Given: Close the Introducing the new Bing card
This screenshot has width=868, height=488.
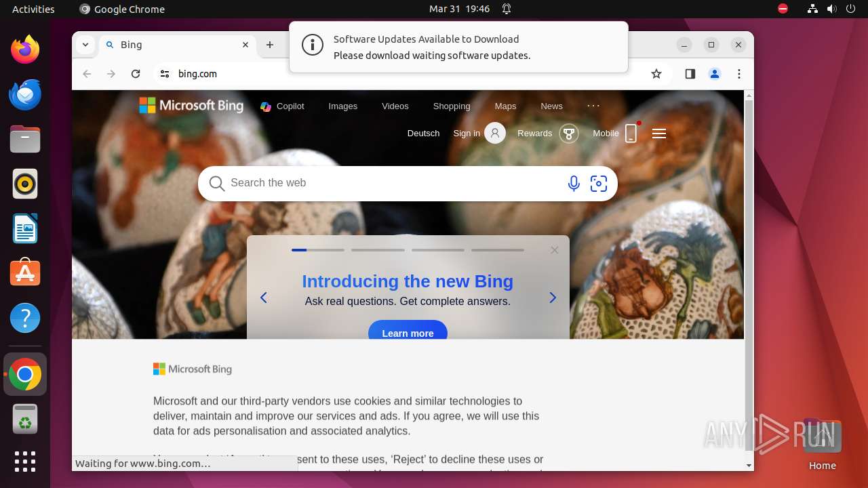Looking at the screenshot, I should [555, 250].
